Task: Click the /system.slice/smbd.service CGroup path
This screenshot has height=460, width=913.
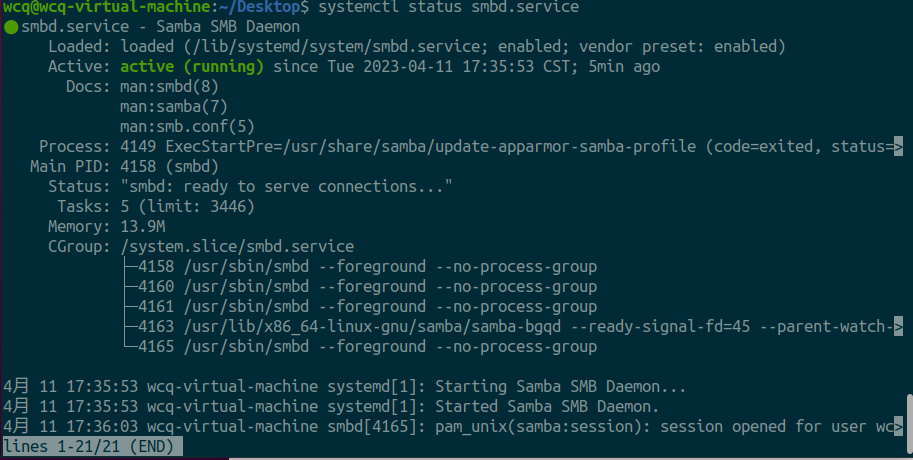Action: (237, 246)
